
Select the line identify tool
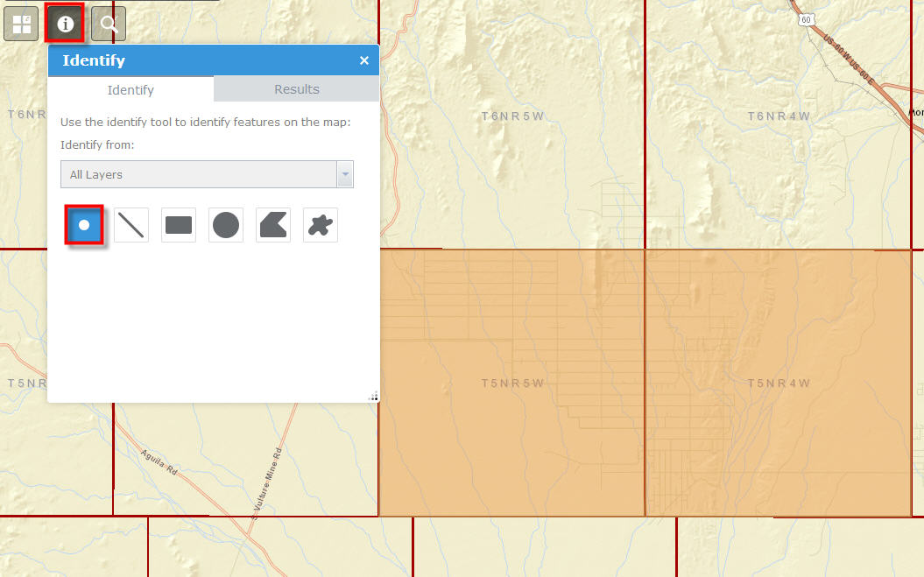coord(130,225)
